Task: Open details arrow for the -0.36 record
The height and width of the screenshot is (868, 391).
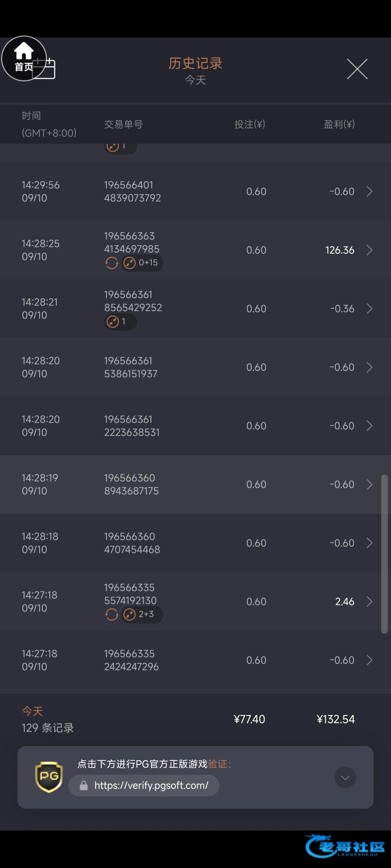Action: 369,309
